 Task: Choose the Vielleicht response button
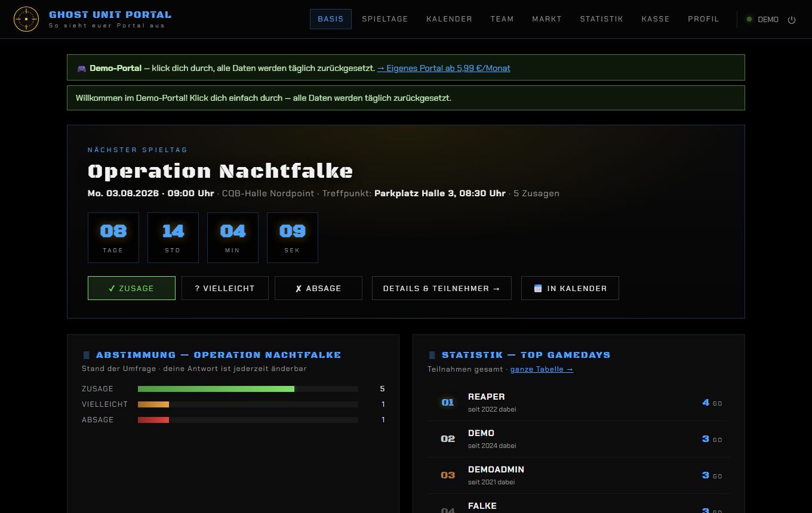(x=225, y=288)
